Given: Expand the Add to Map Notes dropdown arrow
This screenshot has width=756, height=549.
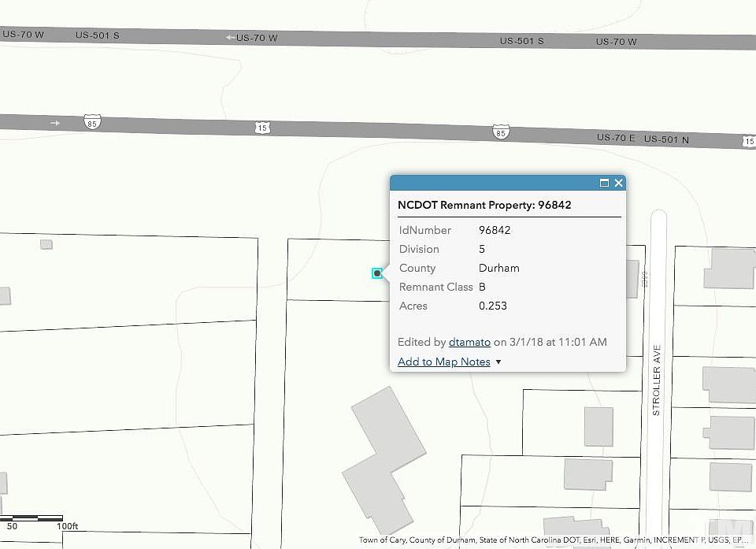Looking at the screenshot, I should coord(498,362).
